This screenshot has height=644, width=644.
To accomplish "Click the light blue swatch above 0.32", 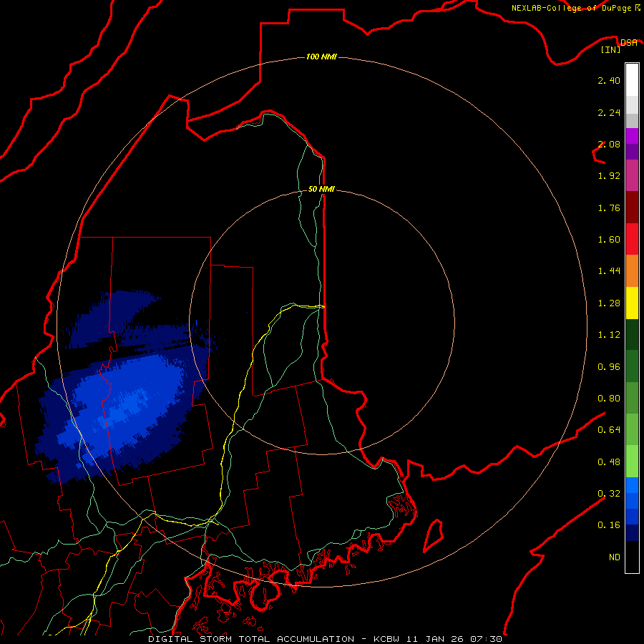I will [632, 485].
